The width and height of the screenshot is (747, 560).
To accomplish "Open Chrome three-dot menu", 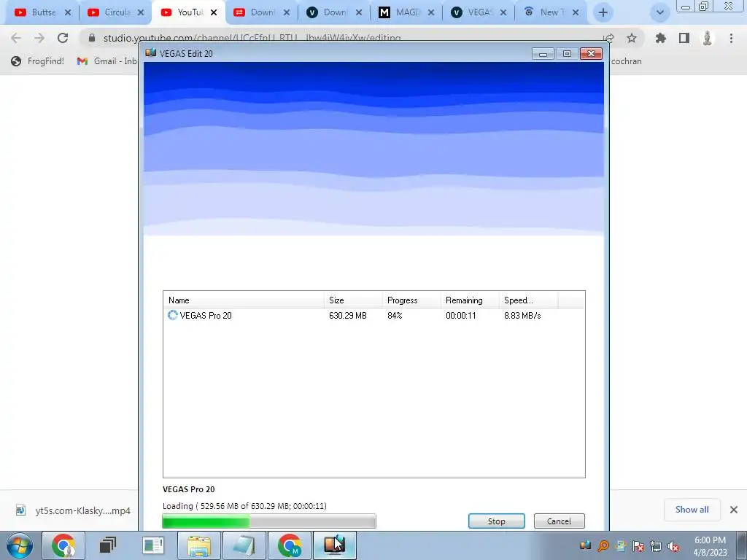I will tap(731, 38).
